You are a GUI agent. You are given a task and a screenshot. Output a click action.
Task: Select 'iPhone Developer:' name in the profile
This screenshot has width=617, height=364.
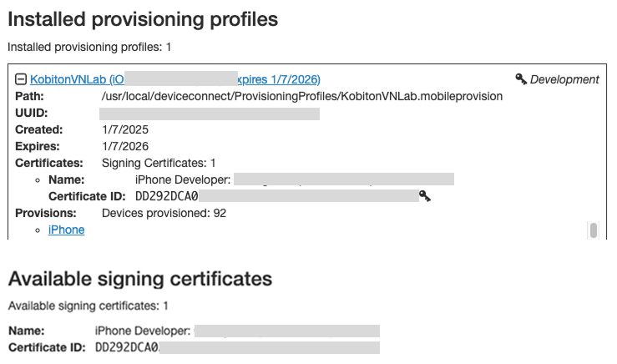click(x=183, y=179)
